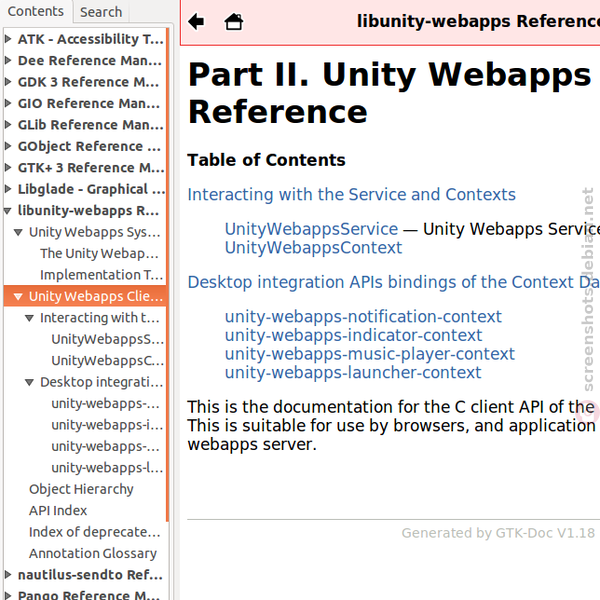Expand the Libglade - Graphical book

8,189
